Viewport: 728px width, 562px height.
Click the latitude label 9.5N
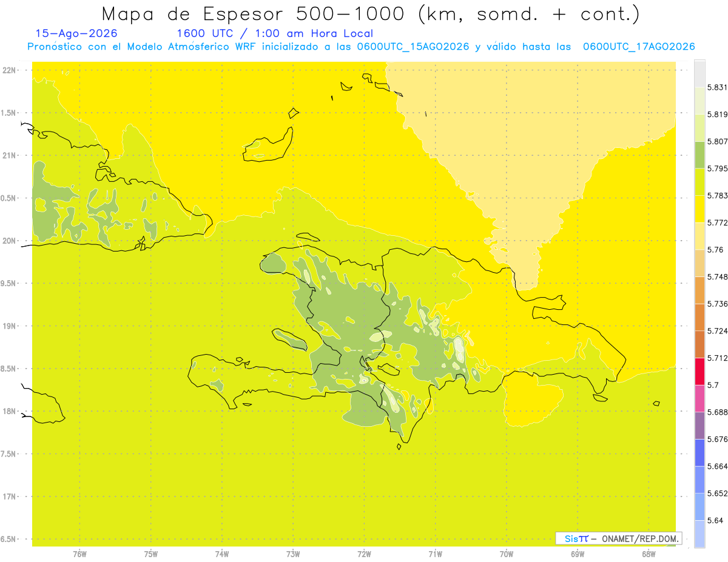(8, 284)
